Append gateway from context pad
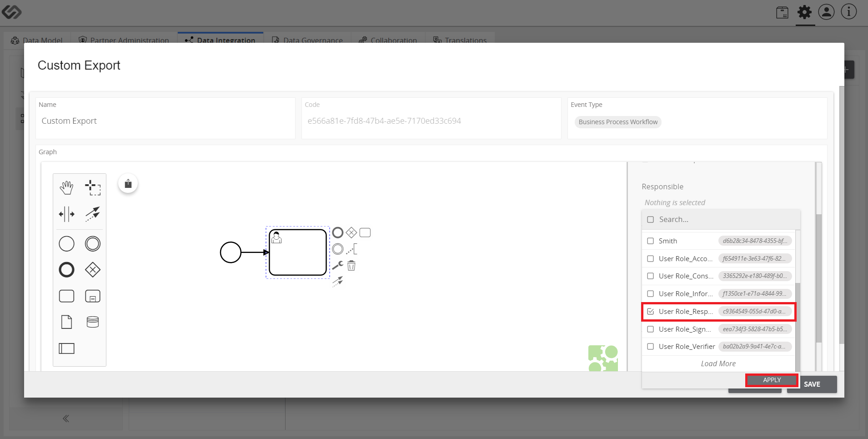868x439 pixels. tap(351, 233)
